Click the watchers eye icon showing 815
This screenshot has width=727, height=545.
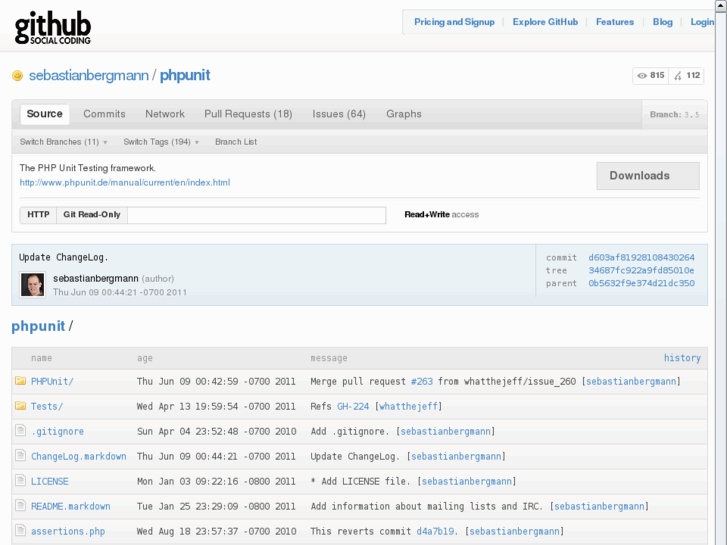coord(643,76)
